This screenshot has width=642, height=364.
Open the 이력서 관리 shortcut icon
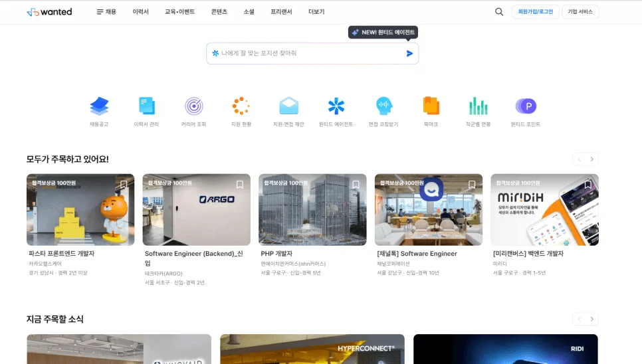point(147,106)
